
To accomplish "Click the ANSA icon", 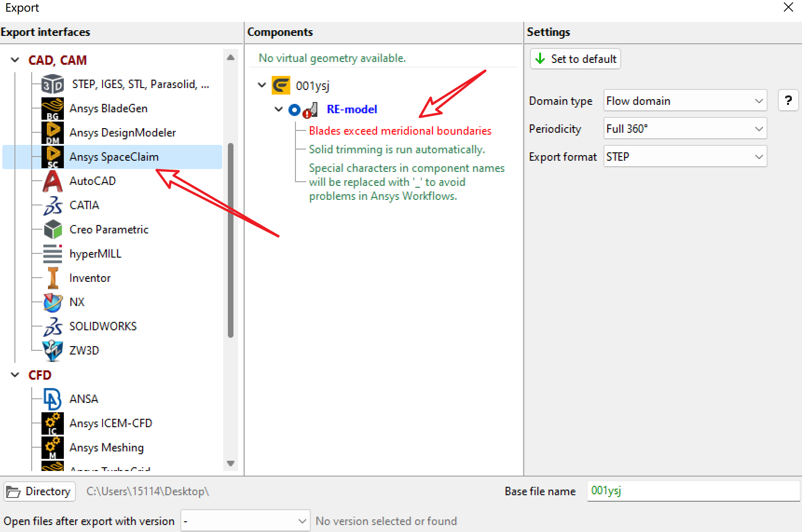I will (53, 399).
